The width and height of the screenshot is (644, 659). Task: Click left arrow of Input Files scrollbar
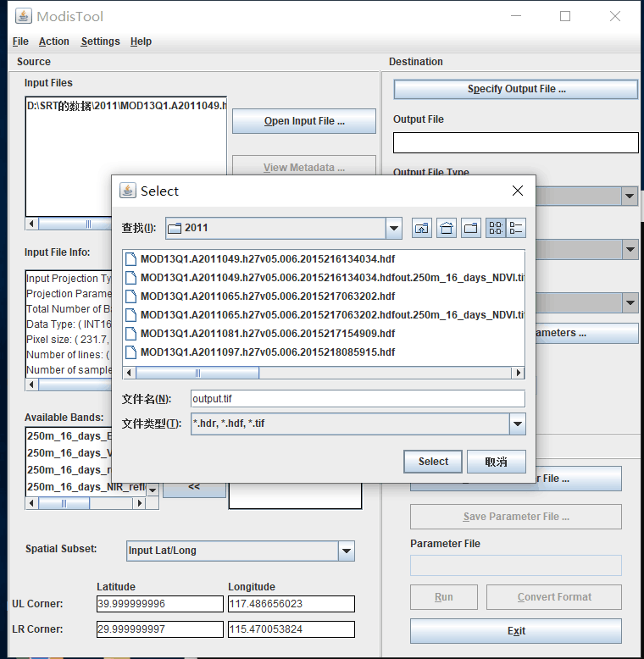32,224
